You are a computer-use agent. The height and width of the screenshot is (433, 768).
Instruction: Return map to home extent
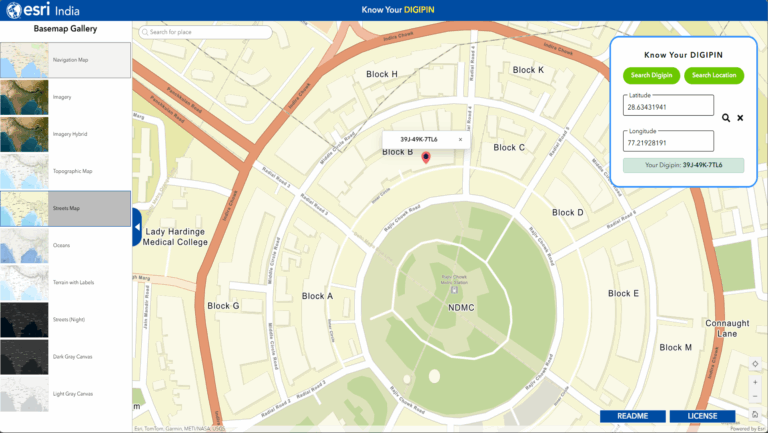[755, 414]
